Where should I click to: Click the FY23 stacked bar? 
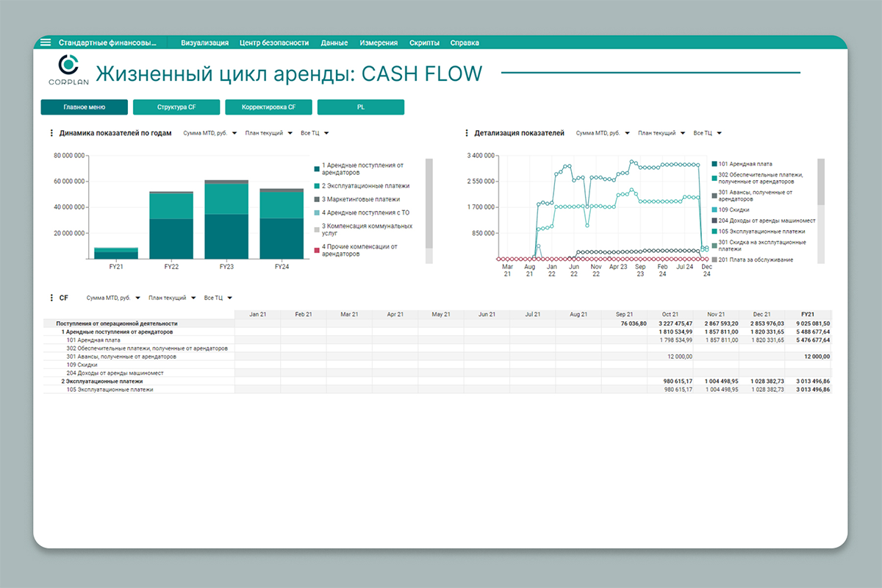[226, 219]
